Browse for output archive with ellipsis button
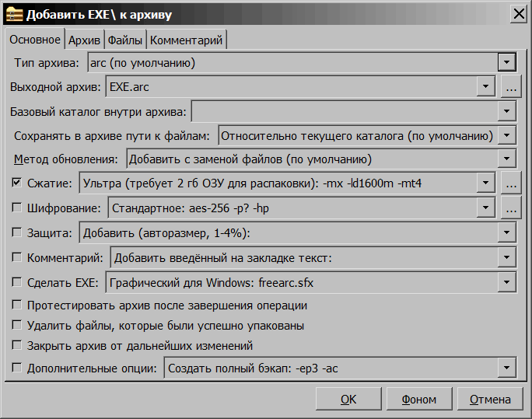 point(510,87)
